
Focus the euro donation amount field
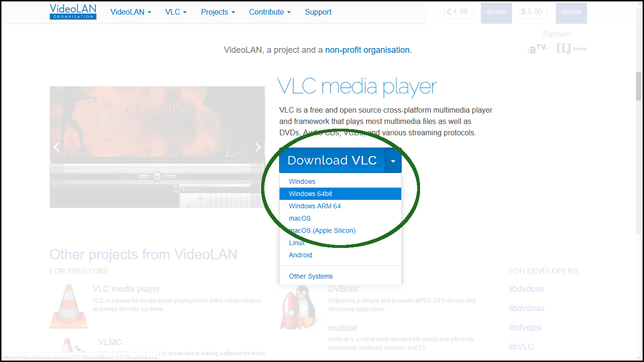(x=458, y=12)
